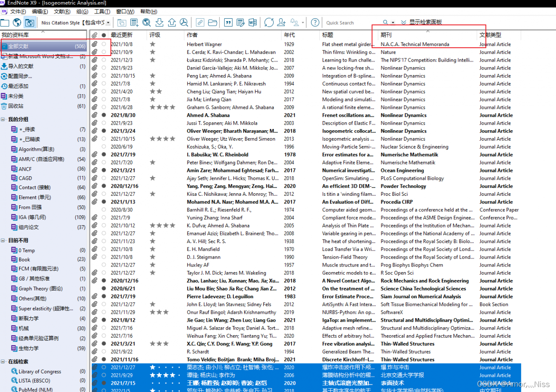Click the Export upload-arrow icon
556x392 pixels.
tap(172, 23)
